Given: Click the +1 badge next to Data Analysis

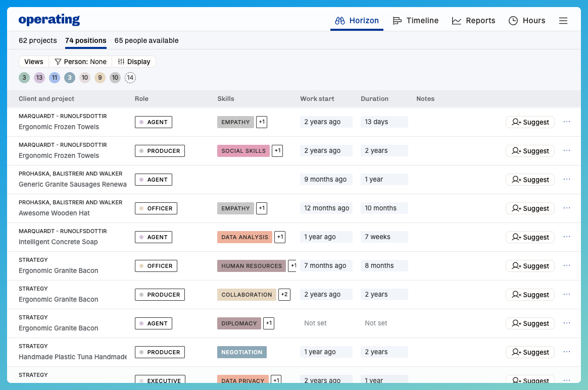Looking at the screenshot, I should tap(280, 237).
